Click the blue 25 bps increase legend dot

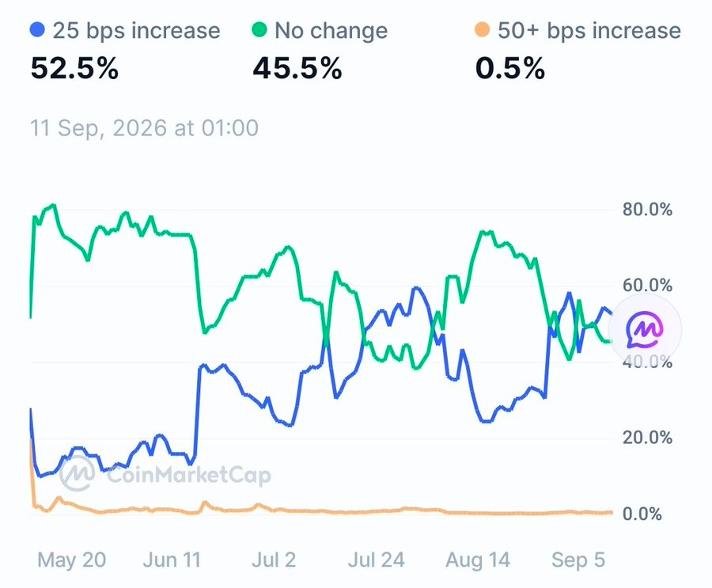click(x=37, y=30)
